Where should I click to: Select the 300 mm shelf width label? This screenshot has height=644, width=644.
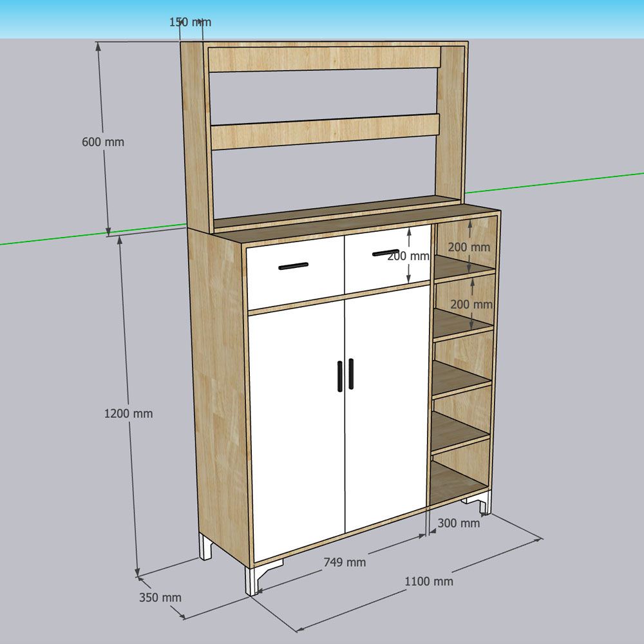459,523
